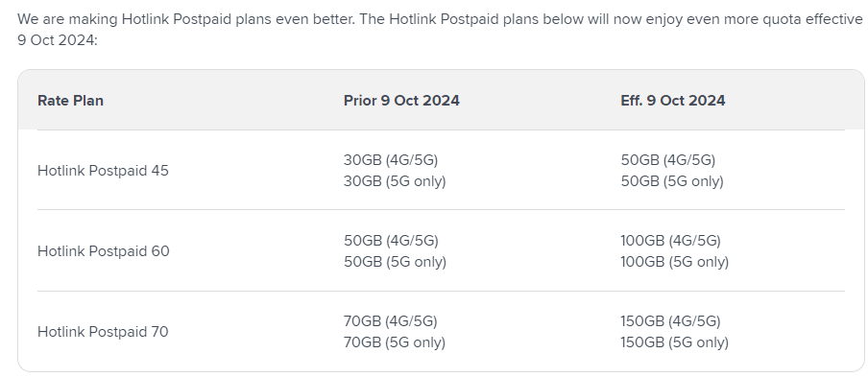
Task: Click the 50GB (5G only) effective quota for Postpaid 45
Action: [672, 181]
